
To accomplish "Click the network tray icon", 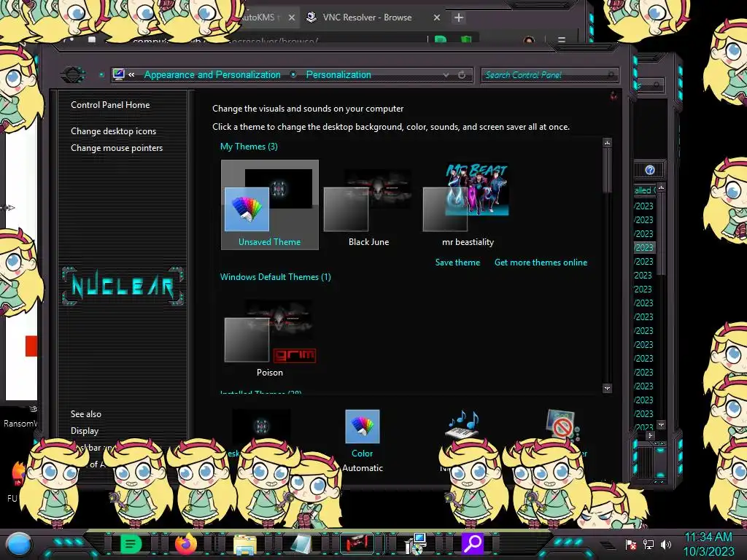I will click(x=649, y=544).
